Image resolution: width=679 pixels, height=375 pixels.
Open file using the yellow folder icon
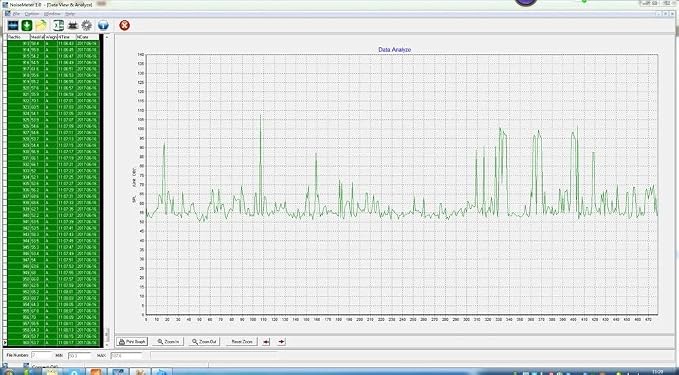click(41, 26)
